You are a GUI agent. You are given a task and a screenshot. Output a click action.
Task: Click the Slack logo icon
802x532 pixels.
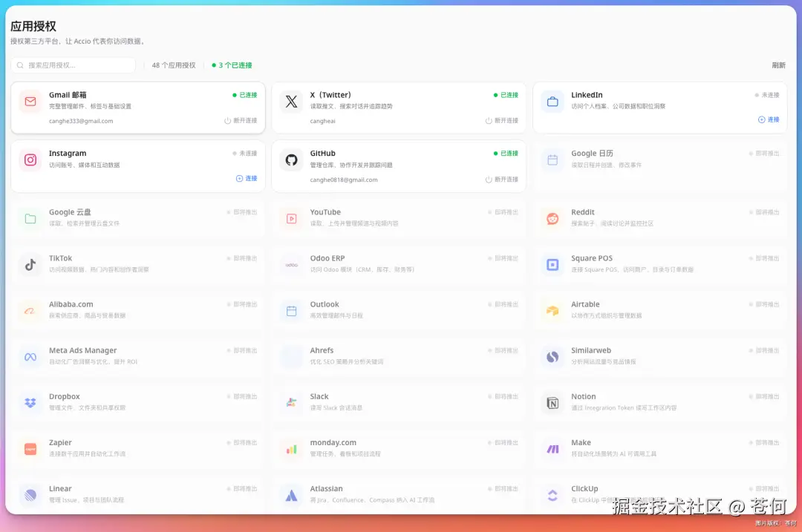click(x=292, y=403)
